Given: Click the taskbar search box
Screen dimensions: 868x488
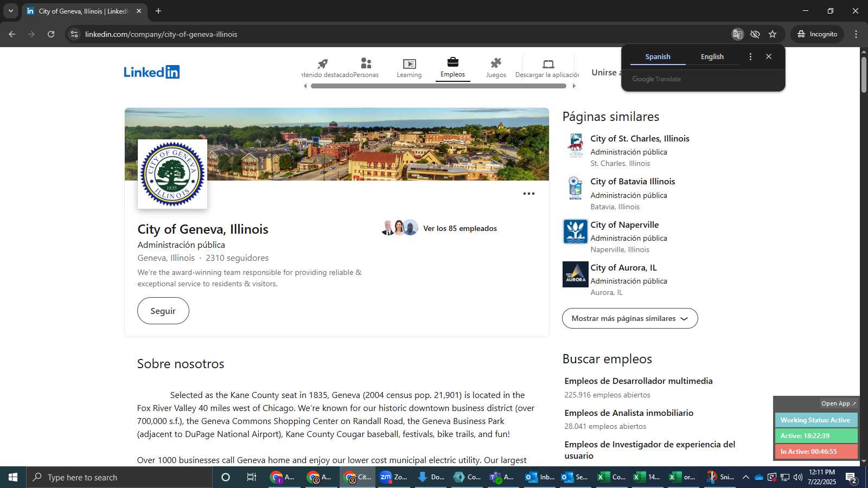Looking at the screenshot, I should [119, 477].
